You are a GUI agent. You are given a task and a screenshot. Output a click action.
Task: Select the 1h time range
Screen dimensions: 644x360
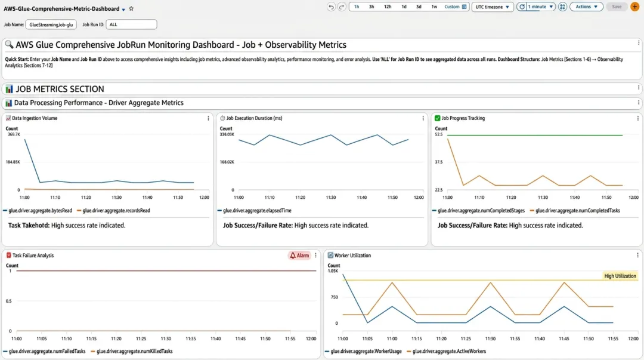[357, 7]
